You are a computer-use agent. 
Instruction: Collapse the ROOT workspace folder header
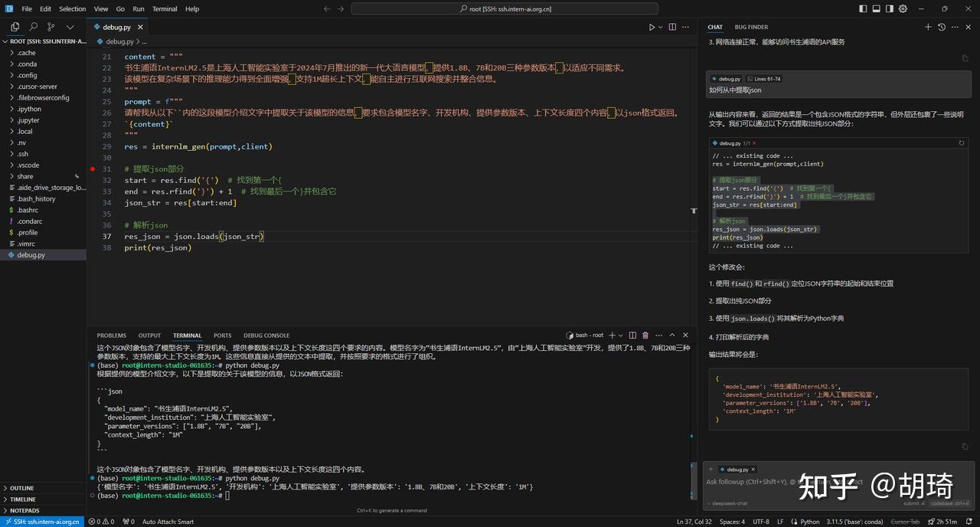43,41
